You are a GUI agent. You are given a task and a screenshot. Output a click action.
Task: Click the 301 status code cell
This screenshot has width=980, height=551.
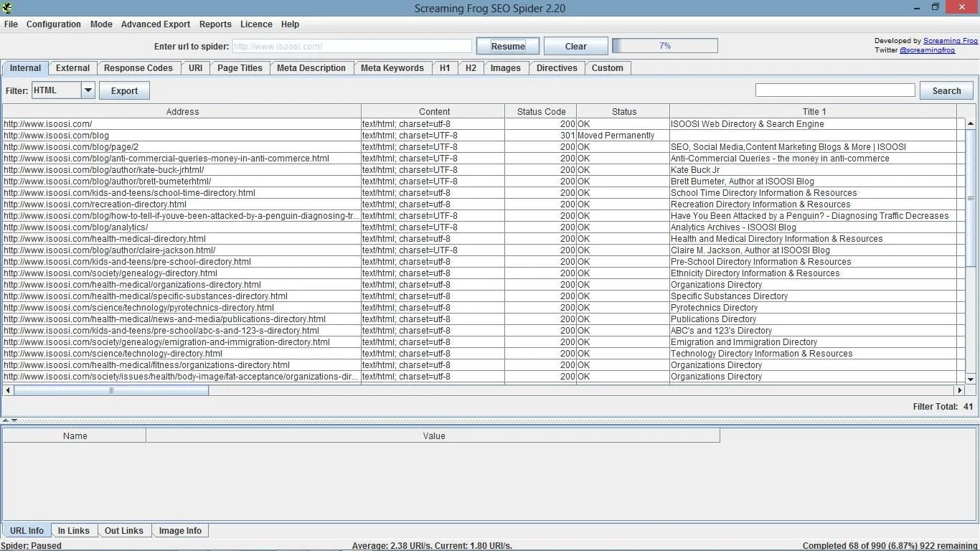coord(541,136)
